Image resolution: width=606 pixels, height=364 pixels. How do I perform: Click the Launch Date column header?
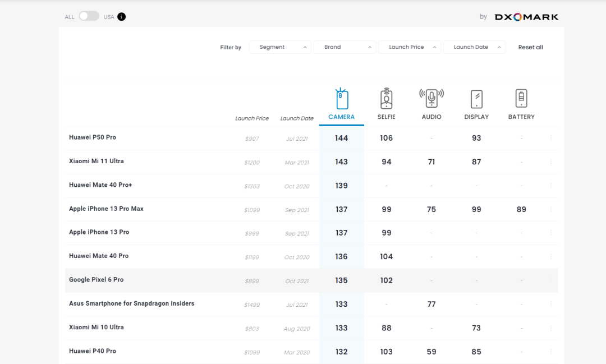click(x=297, y=118)
